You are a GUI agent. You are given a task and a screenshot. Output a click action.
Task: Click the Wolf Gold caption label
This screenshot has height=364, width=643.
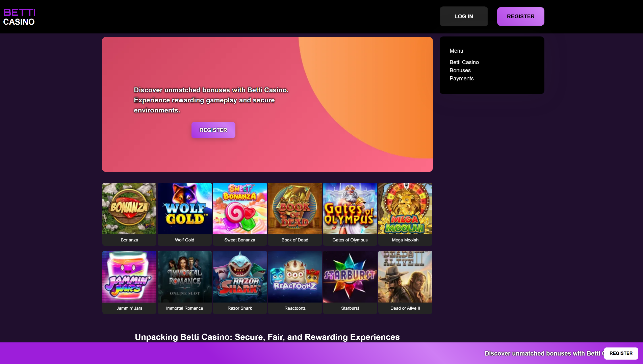[185, 240]
